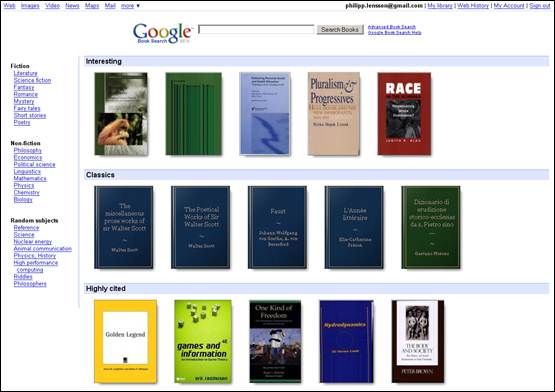The image size is (555, 392).
Task: Select Philosophers subject
Action: (30, 284)
